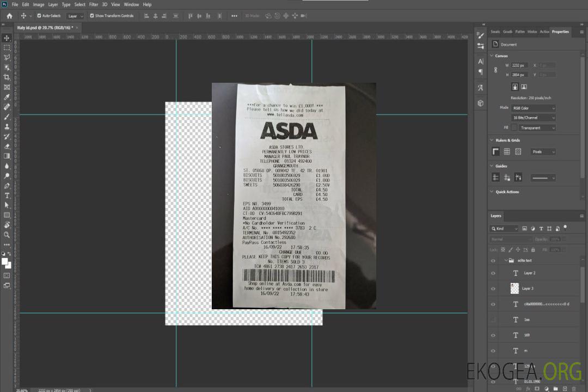Select the Crop tool

[7, 77]
